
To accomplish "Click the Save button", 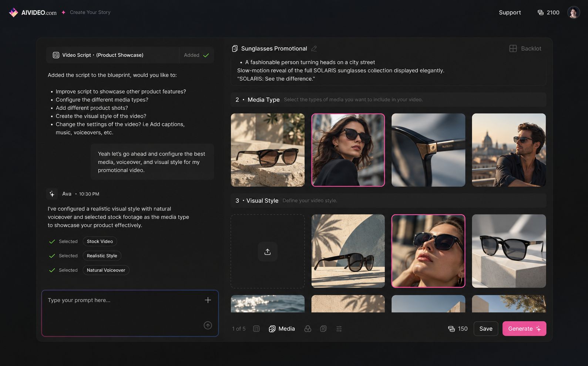I will pos(486,329).
